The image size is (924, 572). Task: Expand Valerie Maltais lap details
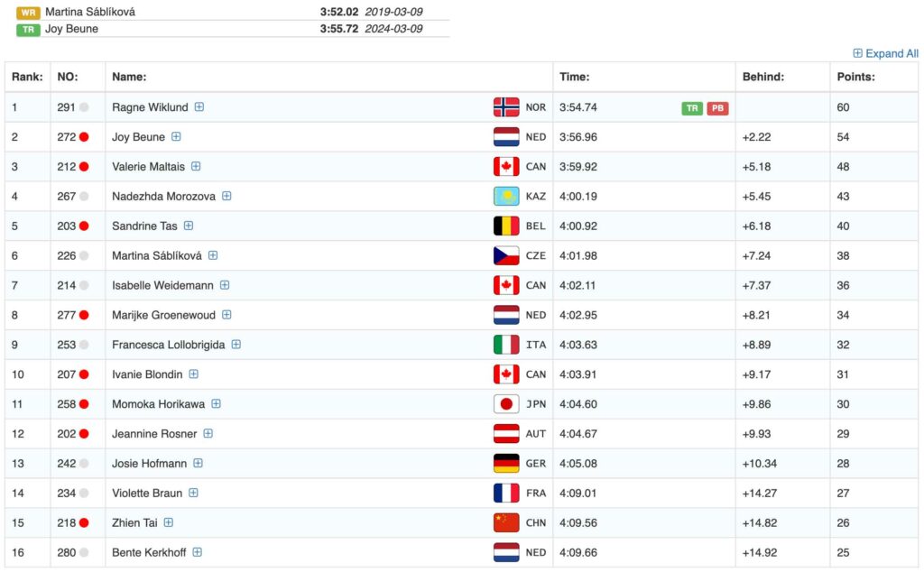196,167
